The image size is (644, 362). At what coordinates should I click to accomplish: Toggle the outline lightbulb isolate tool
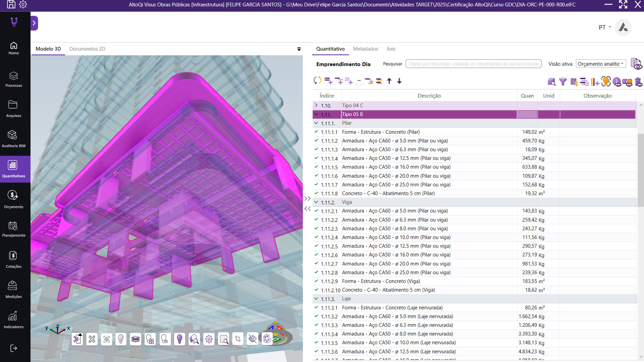121,339
